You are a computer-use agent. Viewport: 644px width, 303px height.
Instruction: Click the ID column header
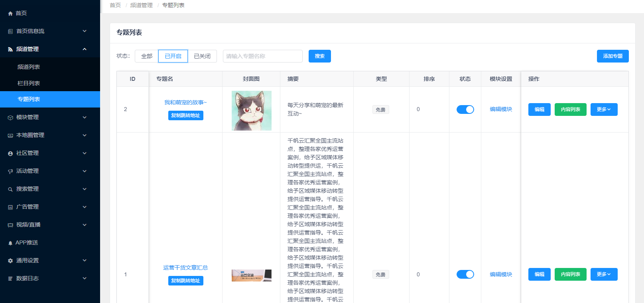tap(132, 79)
